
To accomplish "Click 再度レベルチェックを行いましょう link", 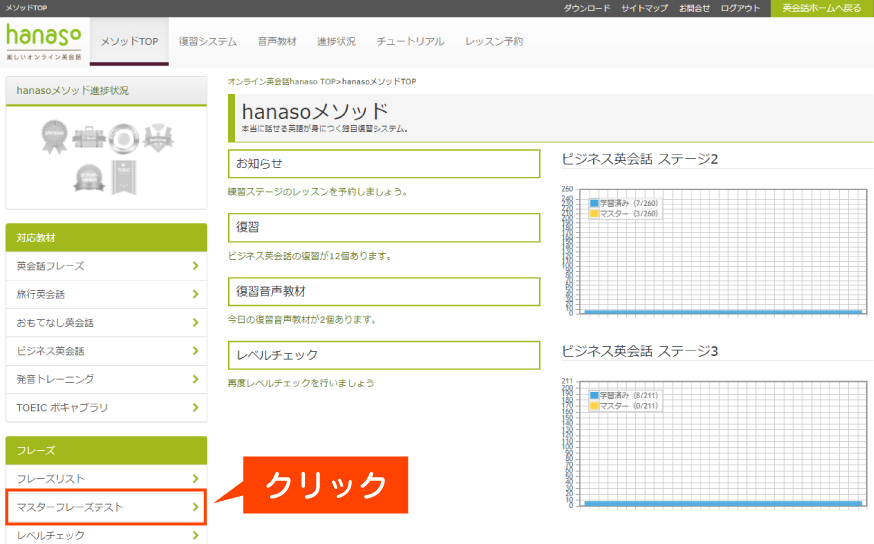I will (301, 383).
